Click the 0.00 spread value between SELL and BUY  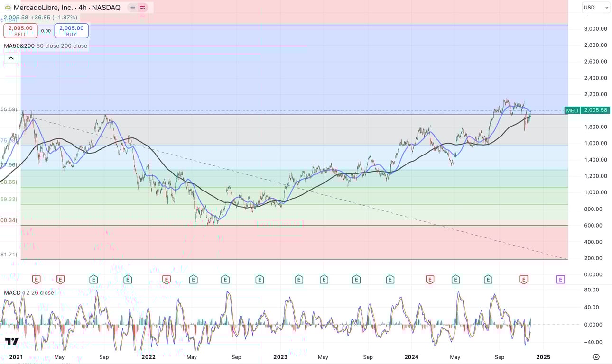click(46, 31)
